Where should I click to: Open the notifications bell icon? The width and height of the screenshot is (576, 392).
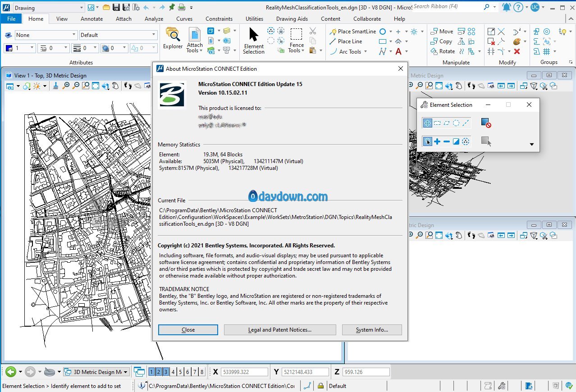tap(507, 7)
